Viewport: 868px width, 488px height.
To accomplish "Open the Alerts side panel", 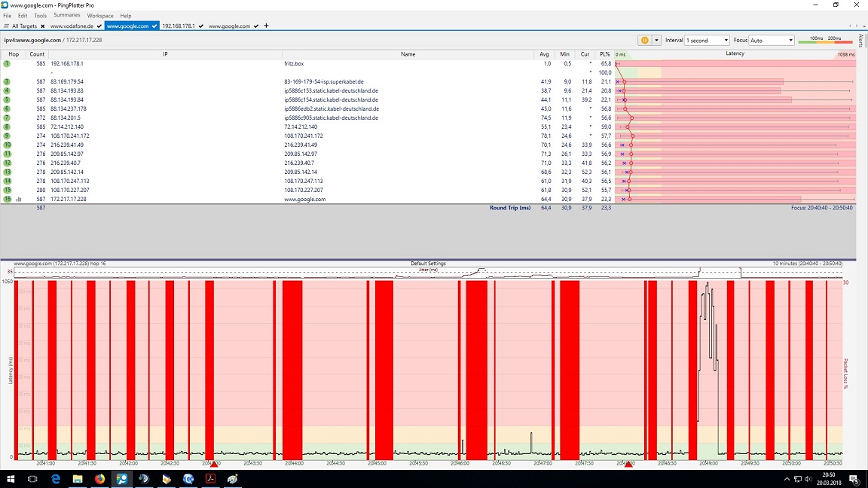I will 863,39.
